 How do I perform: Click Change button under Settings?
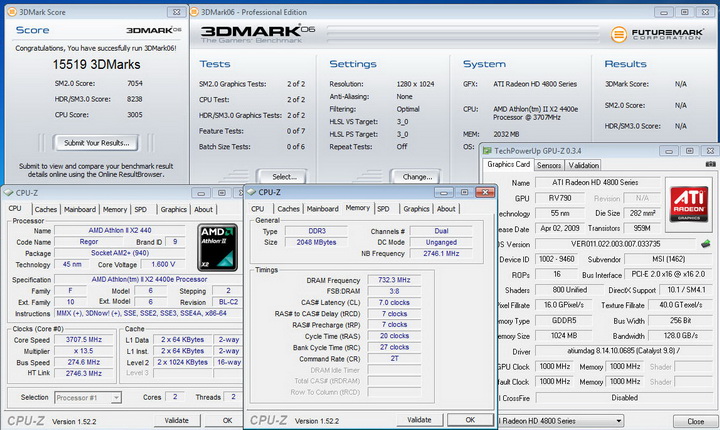pos(417,176)
